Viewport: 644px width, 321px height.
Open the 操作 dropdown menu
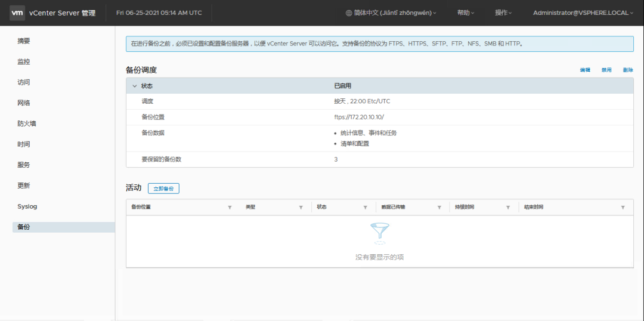[503, 13]
